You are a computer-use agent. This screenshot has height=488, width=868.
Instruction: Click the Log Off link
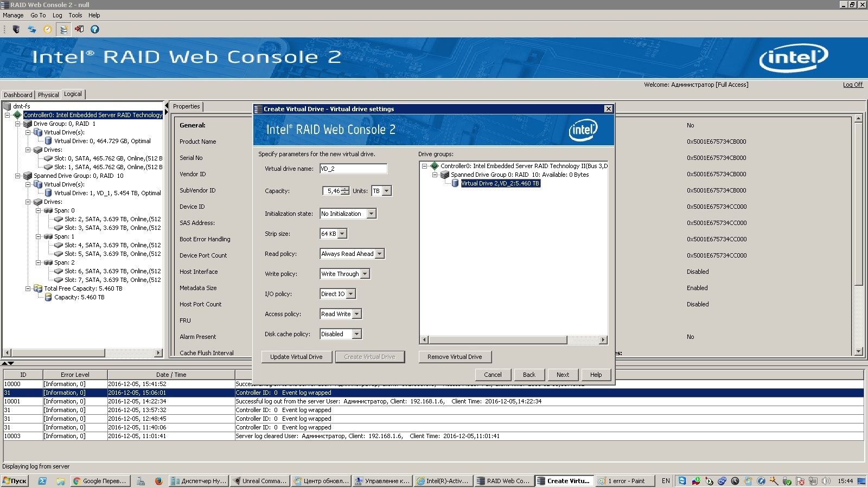point(853,85)
